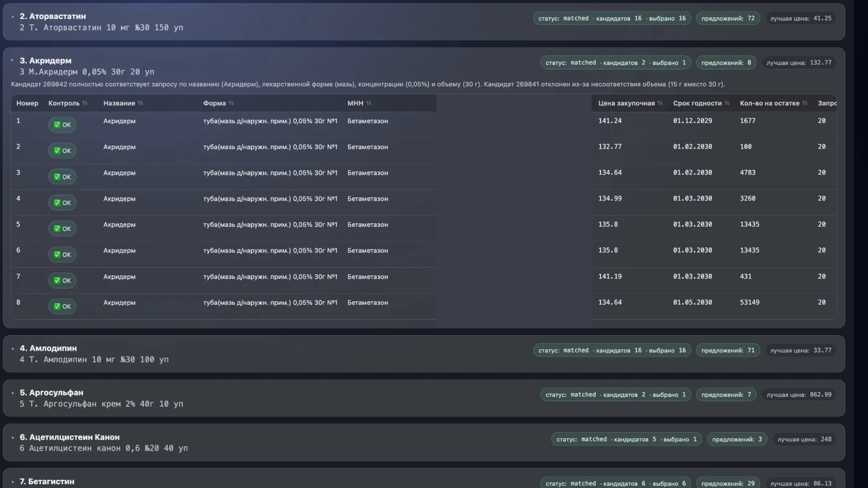
Task: Expand the 5. Аргосульфан section
Action: click(x=13, y=393)
